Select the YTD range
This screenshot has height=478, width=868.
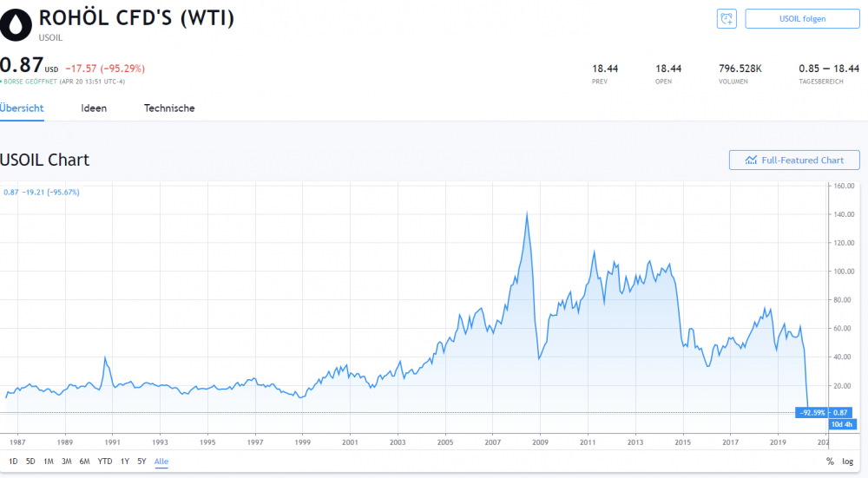click(105, 462)
